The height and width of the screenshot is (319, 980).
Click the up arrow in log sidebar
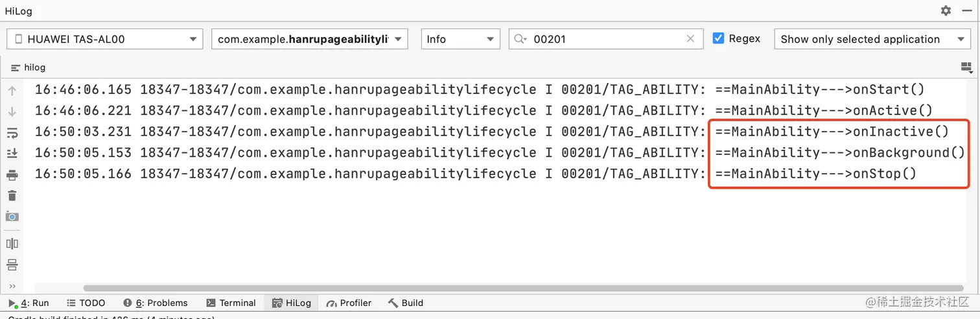[12, 91]
